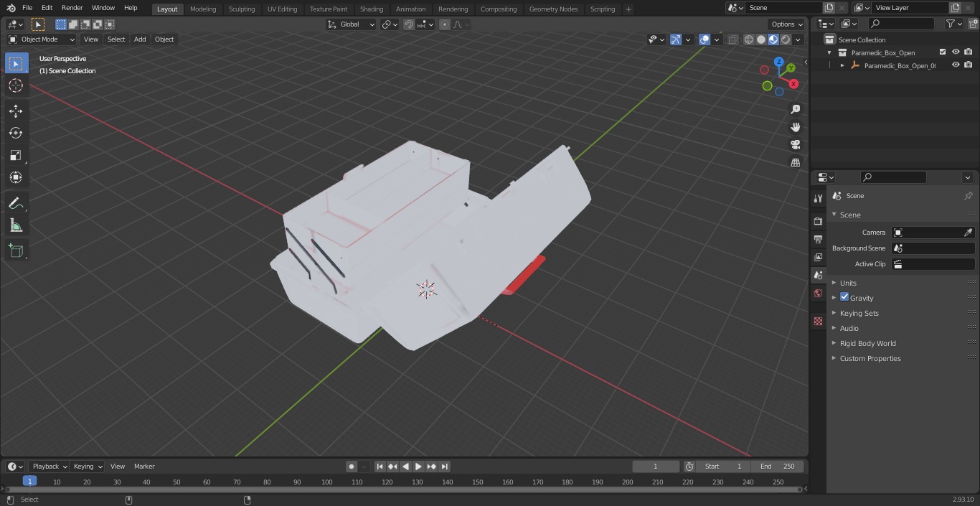
Task: Disable Paramedic_Box_Open collection in renders
Action: (968, 52)
